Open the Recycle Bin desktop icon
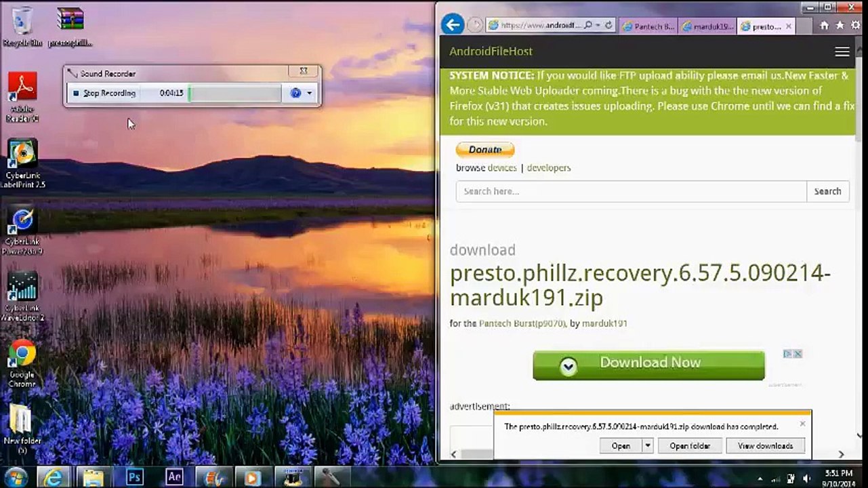This screenshot has width=868, height=488. click(22, 27)
